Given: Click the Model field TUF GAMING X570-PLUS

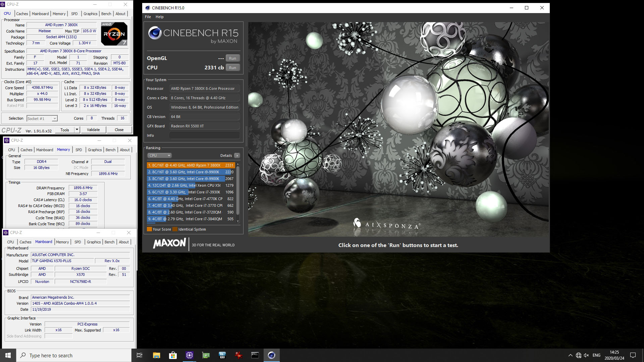Looking at the screenshot, I should click(62, 261).
